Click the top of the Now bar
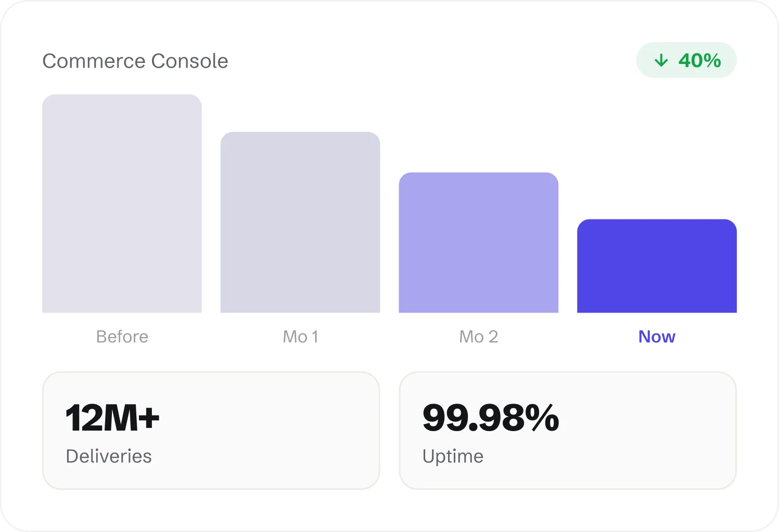 (657, 222)
